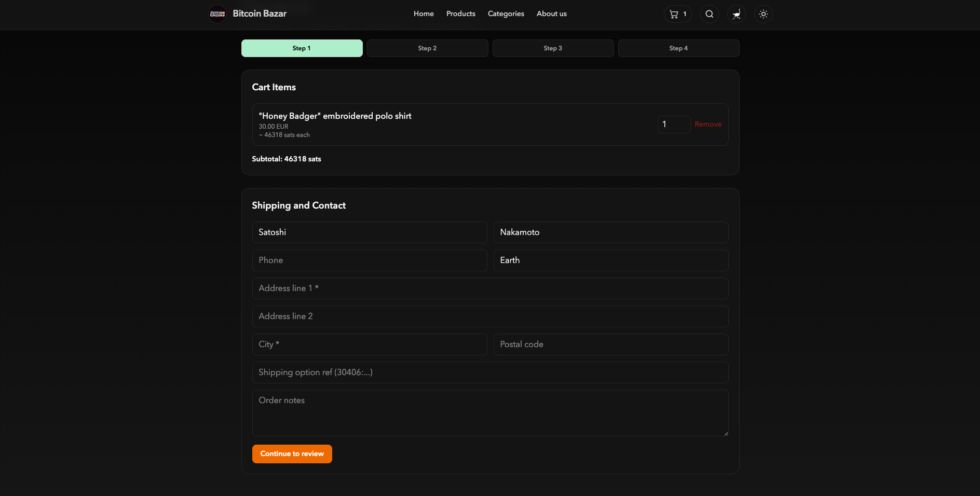Click the last name field with Nakamoto
The height and width of the screenshot is (496, 980).
tap(611, 232)
